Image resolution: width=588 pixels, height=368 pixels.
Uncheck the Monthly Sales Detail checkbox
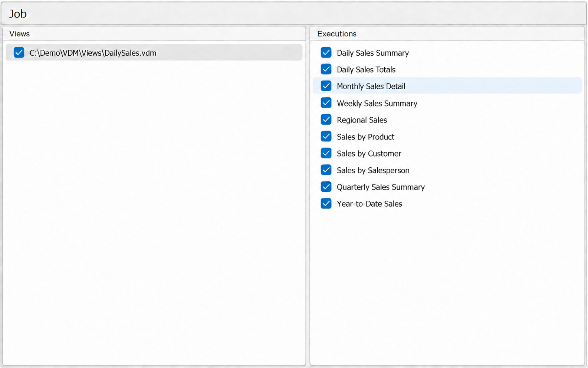326,86
